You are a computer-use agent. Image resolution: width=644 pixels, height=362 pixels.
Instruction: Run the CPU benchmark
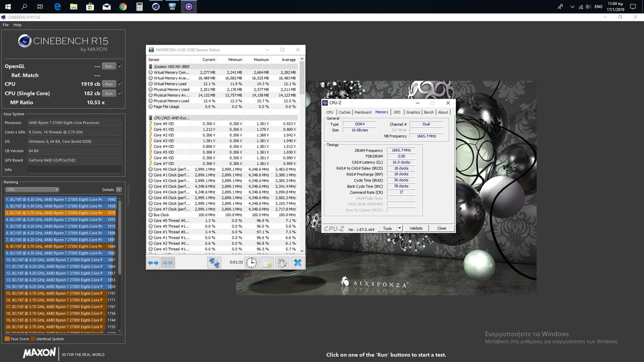click(x=109, y=84)
